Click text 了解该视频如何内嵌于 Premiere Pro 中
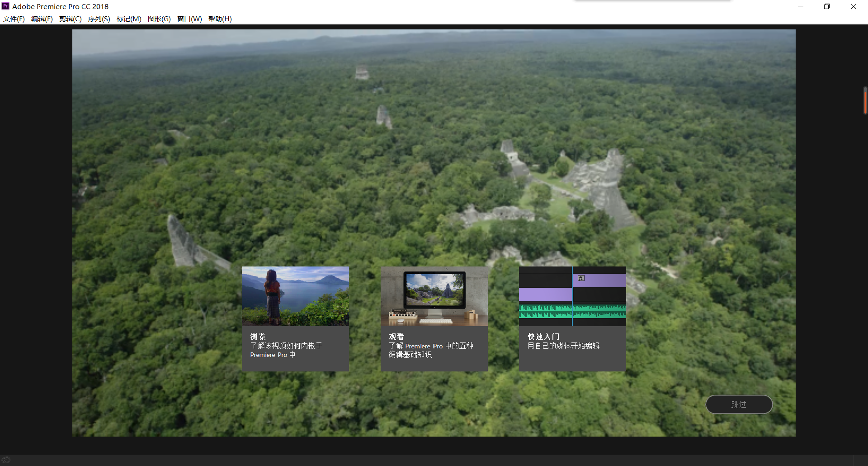Viewport: 868px width, 466px height. 286,350
